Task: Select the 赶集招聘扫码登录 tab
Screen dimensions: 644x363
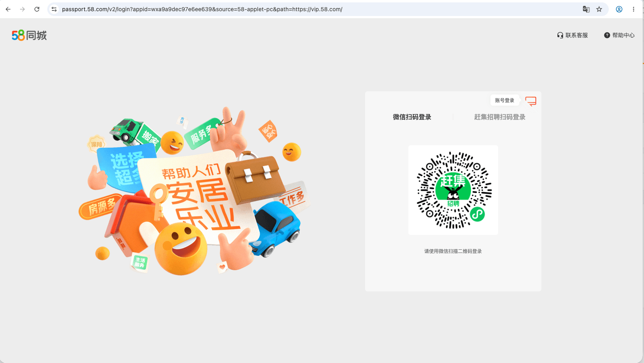Action: point(500,117)
